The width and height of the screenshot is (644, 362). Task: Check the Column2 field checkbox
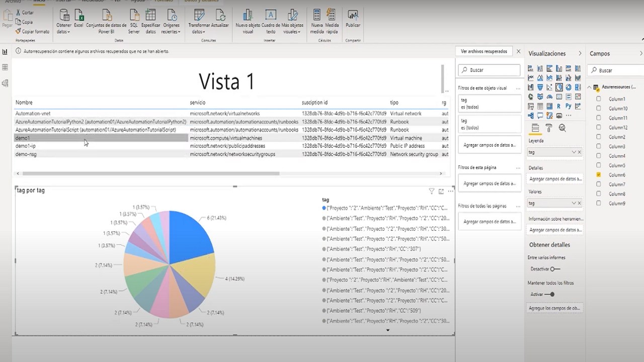[599, 137]
